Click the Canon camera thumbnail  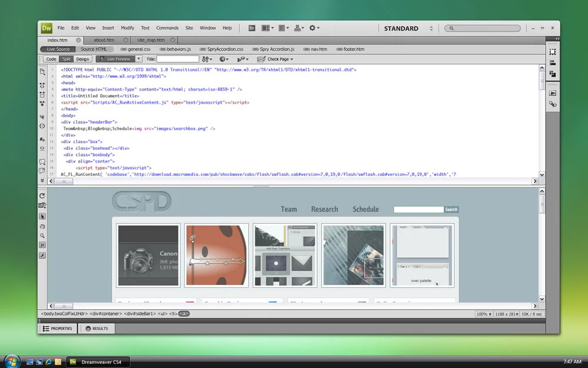pyautogui.click(x=148, y=256)
